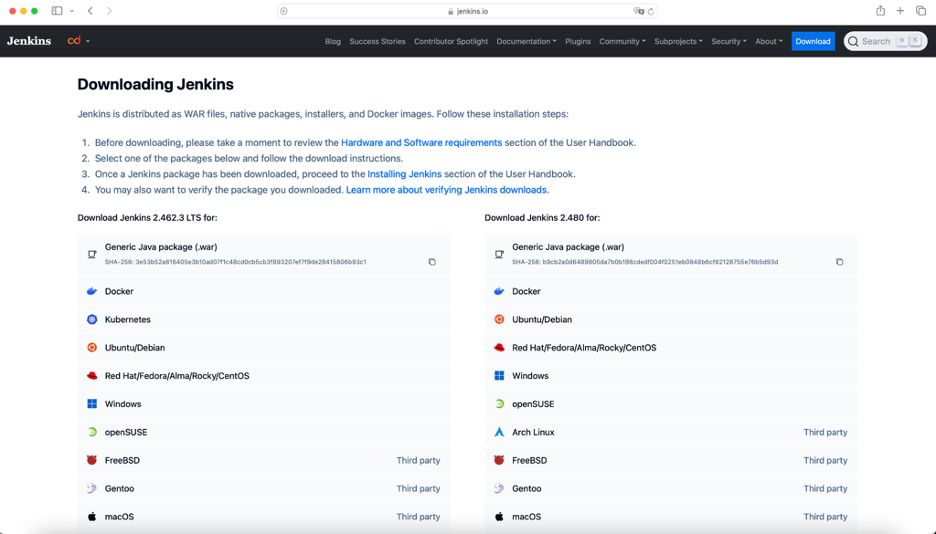Click the Kubernetes wheel icon

92,319
